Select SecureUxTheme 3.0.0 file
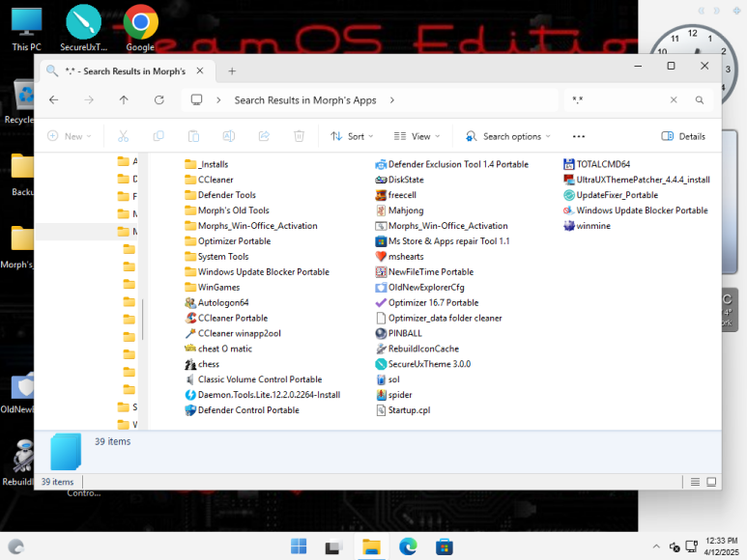This screenshot has height=560, width=747. [423, 364]
